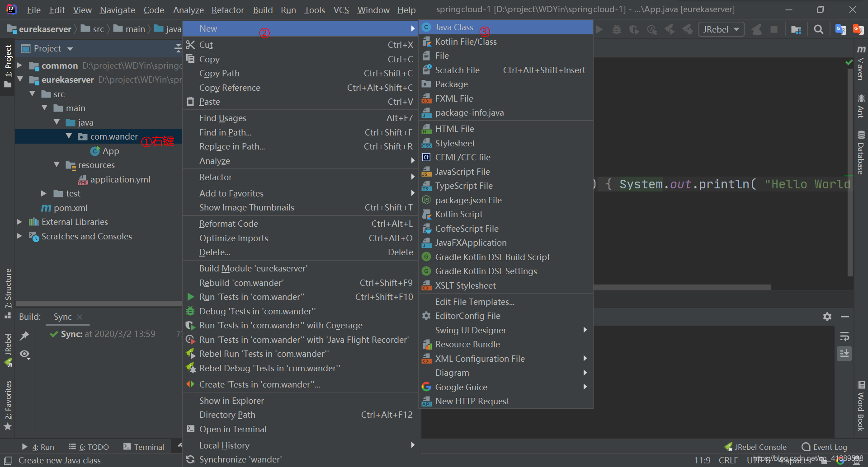Select Java Class from the New submenu
The height and width of the screenshot is (467, 868).
505,27
